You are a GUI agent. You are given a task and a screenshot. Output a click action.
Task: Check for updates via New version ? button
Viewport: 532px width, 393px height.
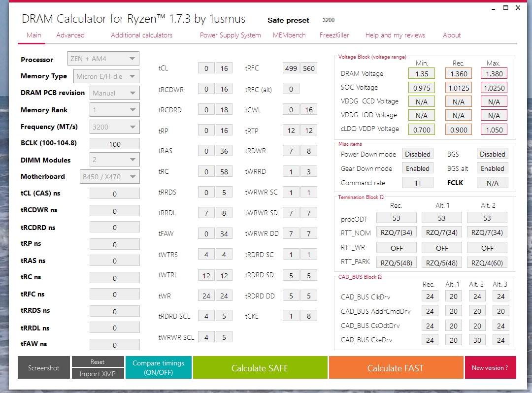[x=490, y=367]
